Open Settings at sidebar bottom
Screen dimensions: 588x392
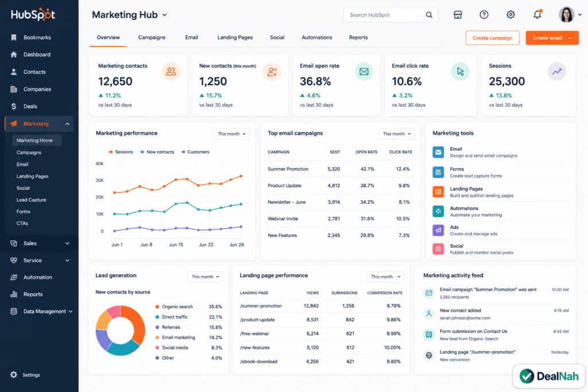click(x=31, y=375)
